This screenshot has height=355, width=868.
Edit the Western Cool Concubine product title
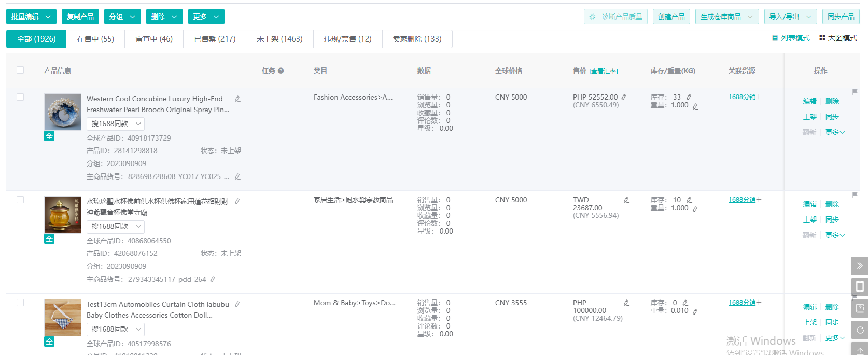tap(237, 99)
